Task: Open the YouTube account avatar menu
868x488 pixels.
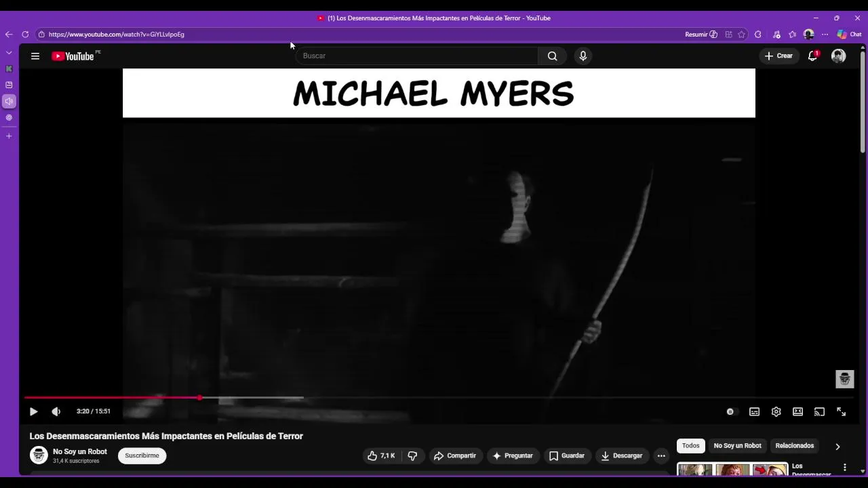Action: pos(839,56)
